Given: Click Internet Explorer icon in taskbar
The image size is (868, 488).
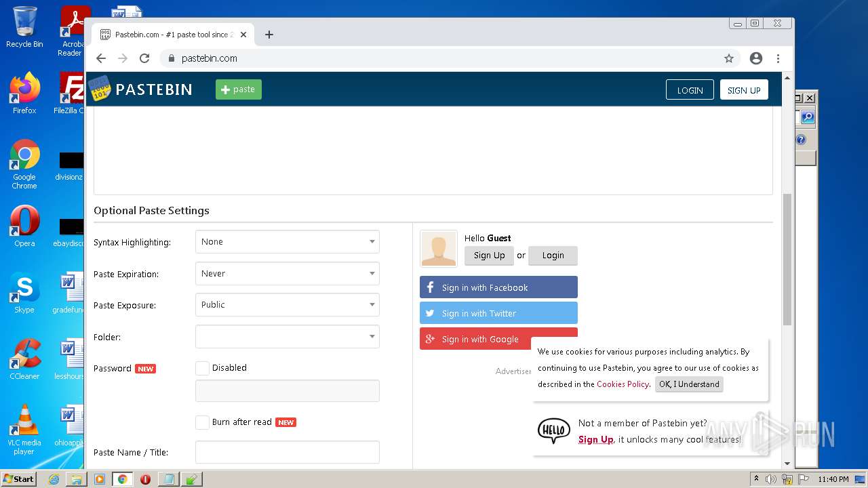Looking at the screenshot, I should pyautogui.click(x=54, y=479).
